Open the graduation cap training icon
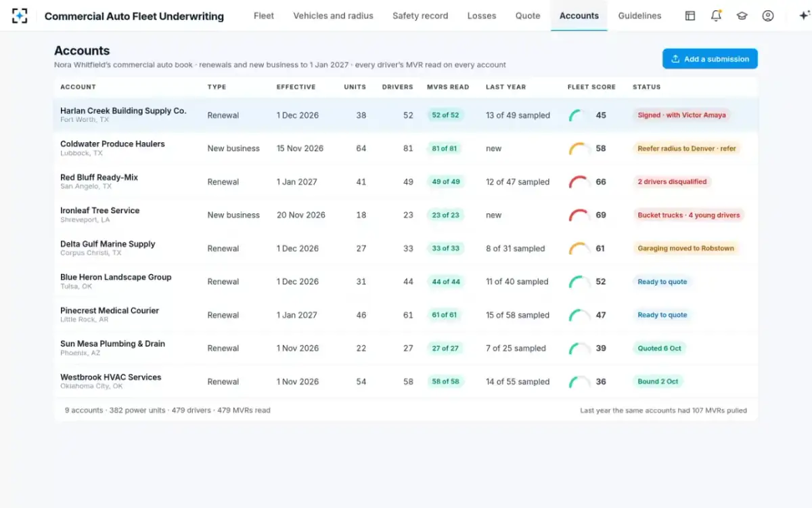812x508 pixels. 742,16
